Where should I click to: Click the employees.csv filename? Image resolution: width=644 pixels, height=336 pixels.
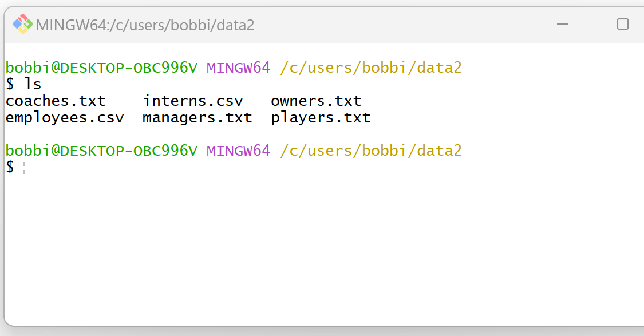pyautogui.click(x=65, y=118)
